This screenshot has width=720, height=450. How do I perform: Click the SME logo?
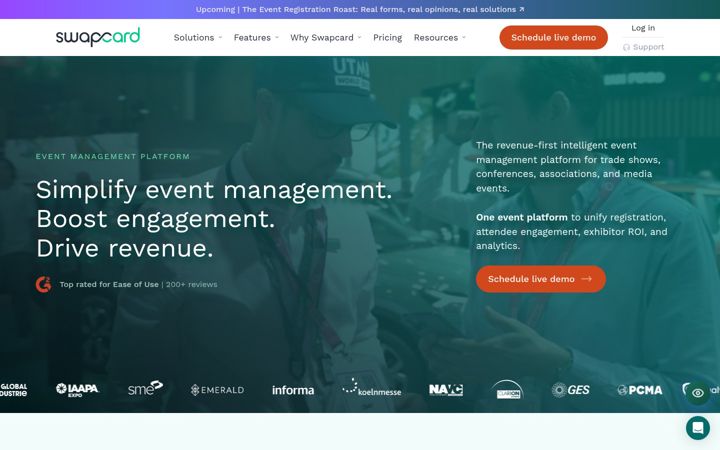[145, 388]
